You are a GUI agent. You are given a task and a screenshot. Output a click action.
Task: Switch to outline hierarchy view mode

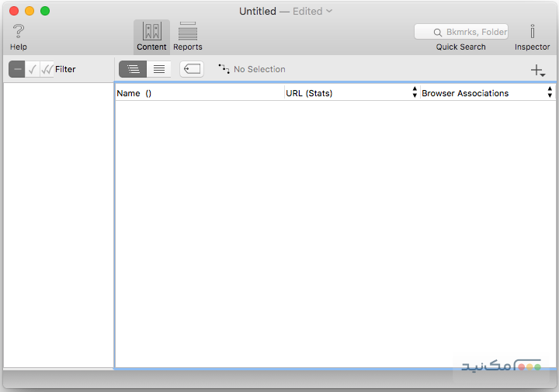[x=133, y=69]
